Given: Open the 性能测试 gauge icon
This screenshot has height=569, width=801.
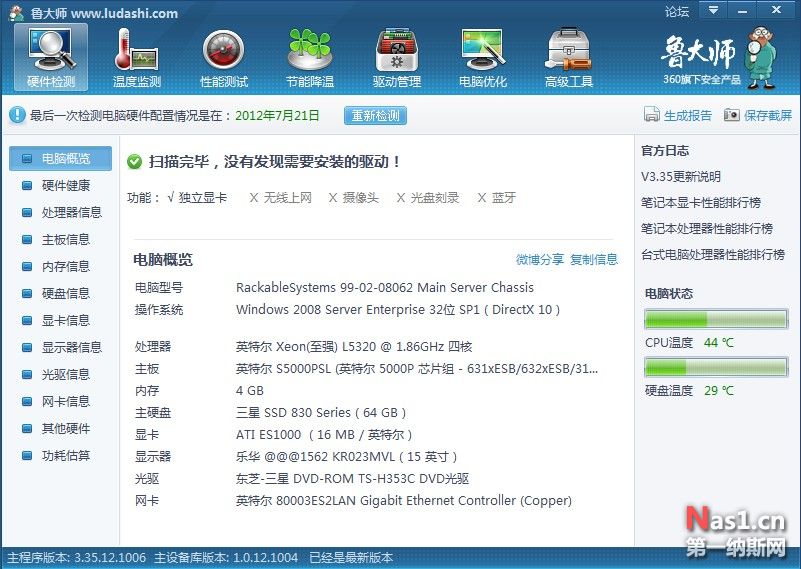Looking at the screenshot, I should coord(224,57).
